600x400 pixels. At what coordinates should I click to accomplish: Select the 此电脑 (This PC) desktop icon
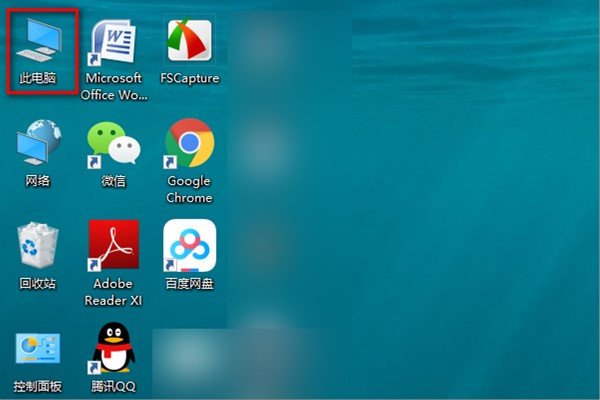39,41
